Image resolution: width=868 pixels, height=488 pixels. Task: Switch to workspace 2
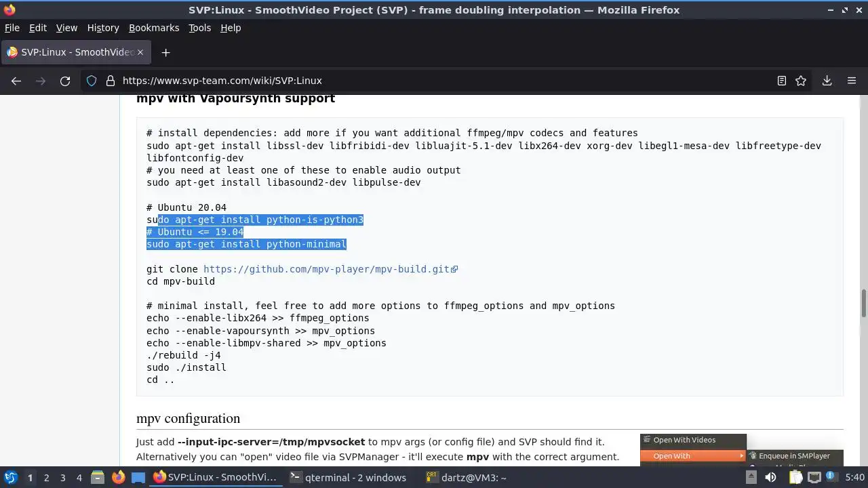(x=46, y=478)
